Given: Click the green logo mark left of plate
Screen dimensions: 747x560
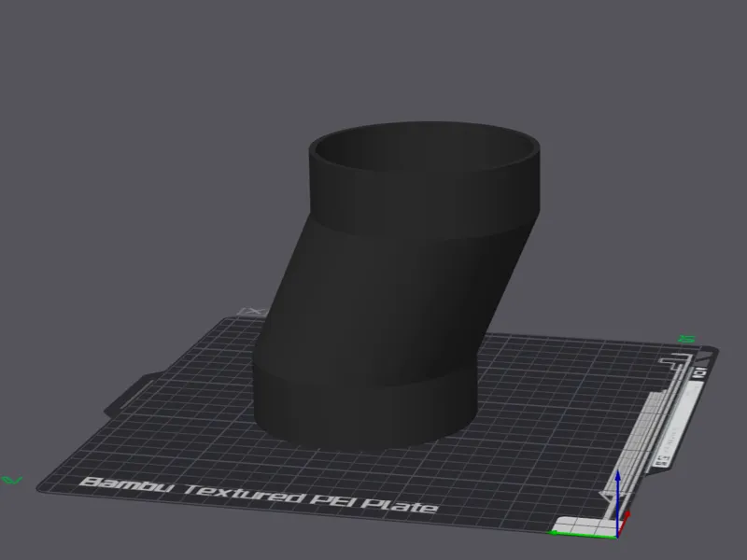Looking at the screenshot, I should [x=11, y=480].
